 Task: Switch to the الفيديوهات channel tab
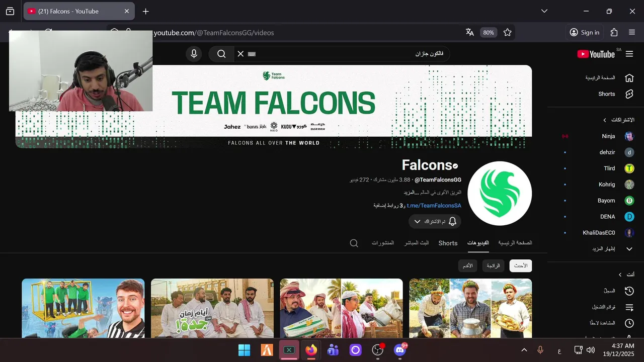coord(478,243)
